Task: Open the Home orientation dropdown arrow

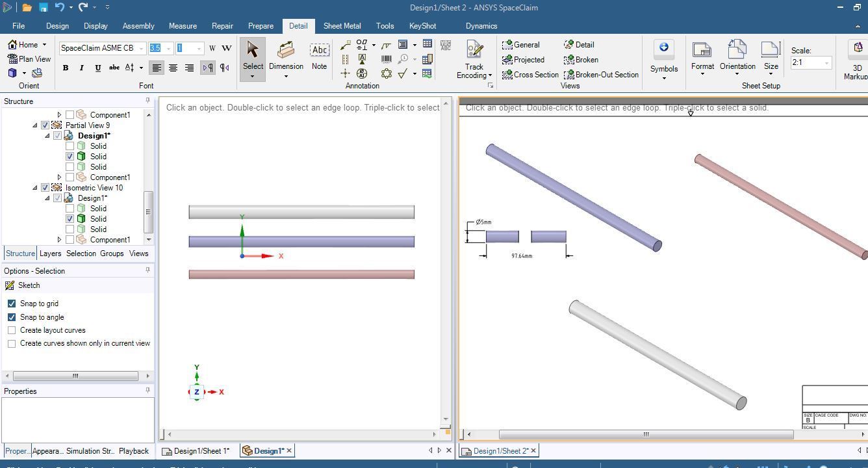Action: tap(44, 45)
